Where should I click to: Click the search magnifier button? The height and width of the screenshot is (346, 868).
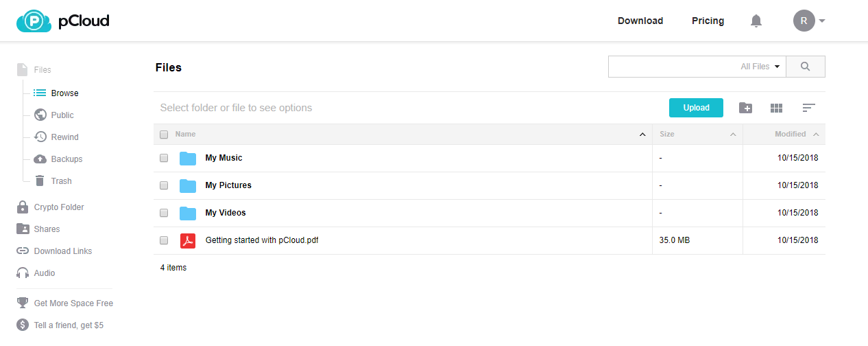805,67
